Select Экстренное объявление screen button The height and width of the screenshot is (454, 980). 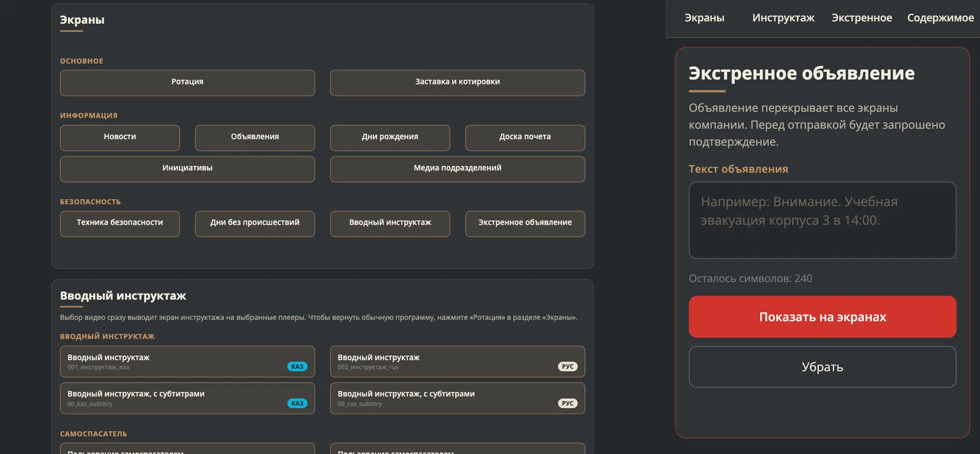click(x=525, y=224)
